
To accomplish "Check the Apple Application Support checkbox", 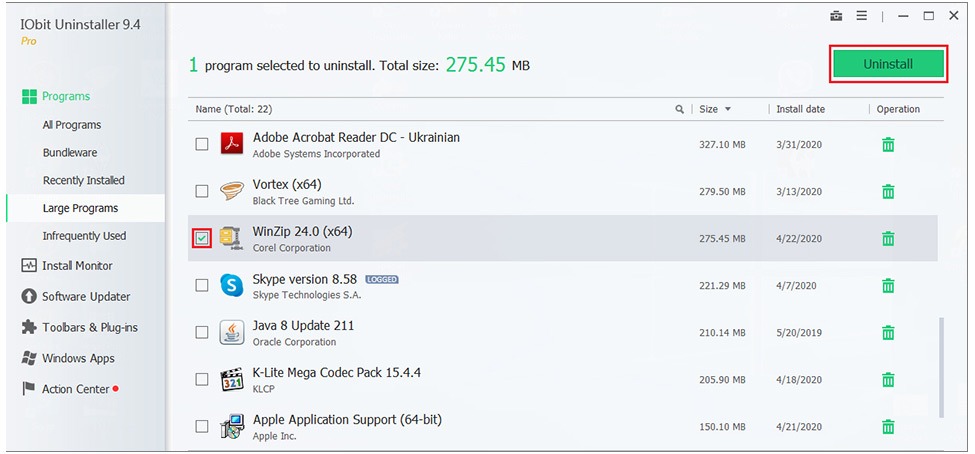I will (x=202, y=427).
